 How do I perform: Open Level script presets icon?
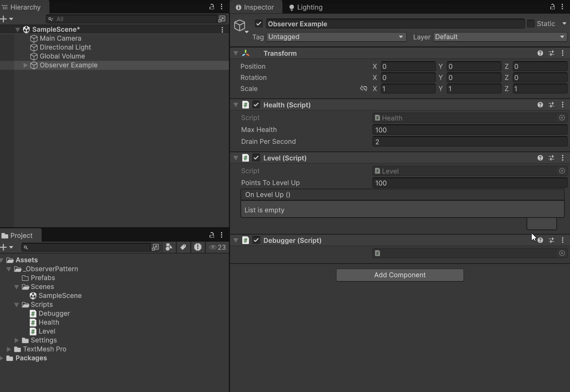pos(551,158)
